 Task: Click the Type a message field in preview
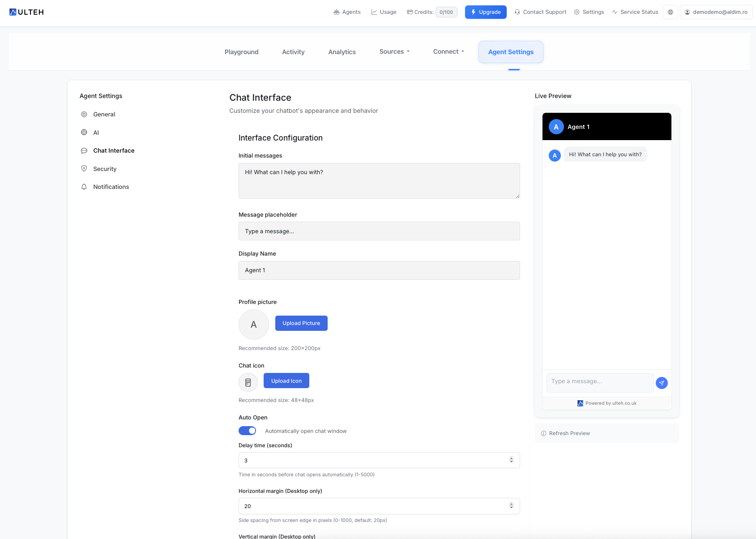tap(599, 383)
